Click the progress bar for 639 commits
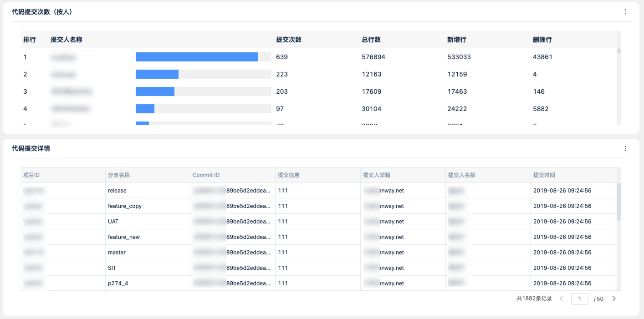The width and height of the screenshot is (644, 319). [204, 57]
